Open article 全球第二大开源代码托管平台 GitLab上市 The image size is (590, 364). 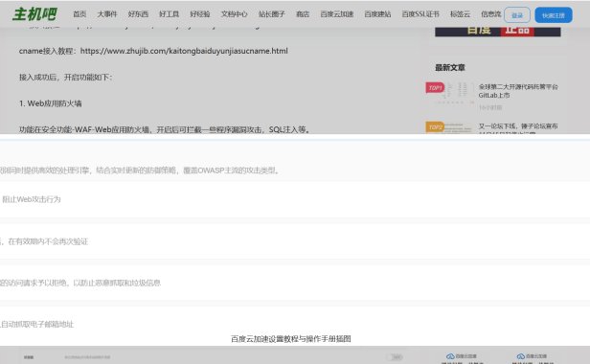point(518,91)
